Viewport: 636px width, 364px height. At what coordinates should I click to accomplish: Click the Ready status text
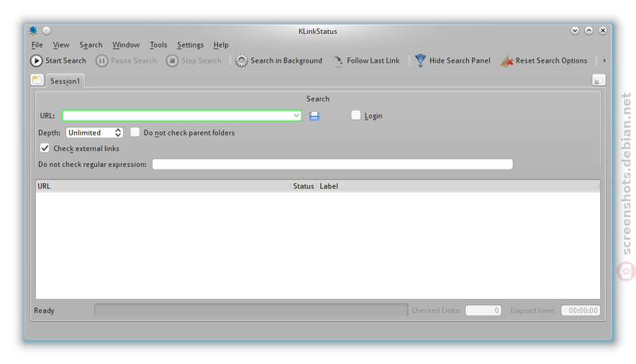coord(44,311)
